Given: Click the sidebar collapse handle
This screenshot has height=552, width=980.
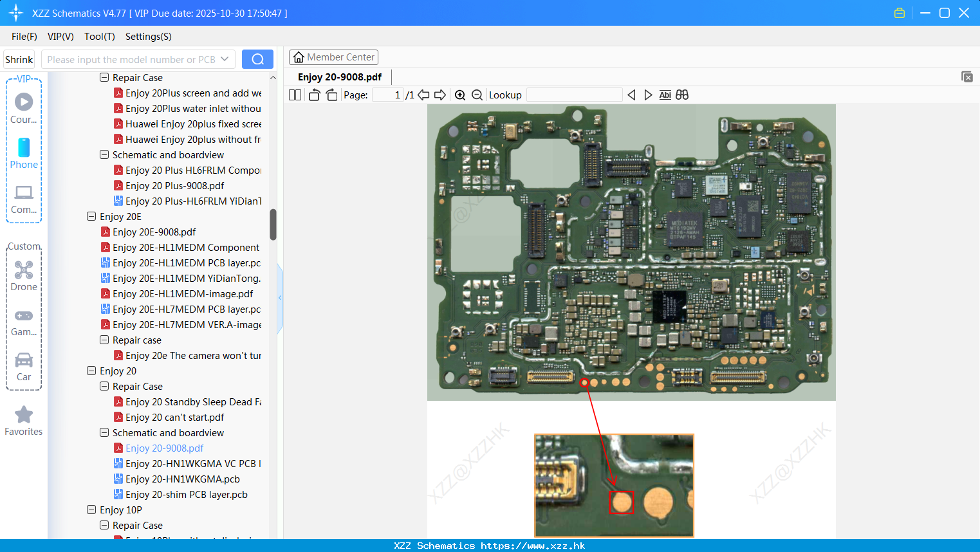Looking at the screenshot, I should [x=280, y=298].
